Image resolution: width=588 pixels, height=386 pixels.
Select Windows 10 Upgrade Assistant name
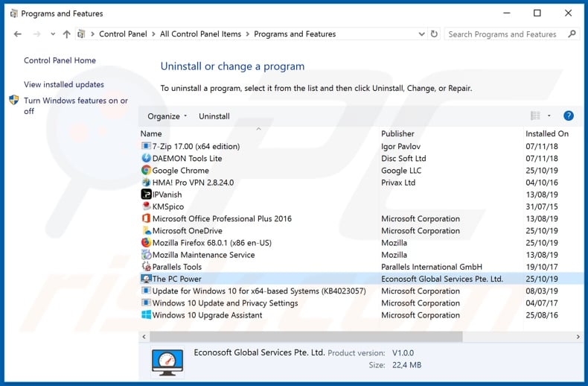208,315
